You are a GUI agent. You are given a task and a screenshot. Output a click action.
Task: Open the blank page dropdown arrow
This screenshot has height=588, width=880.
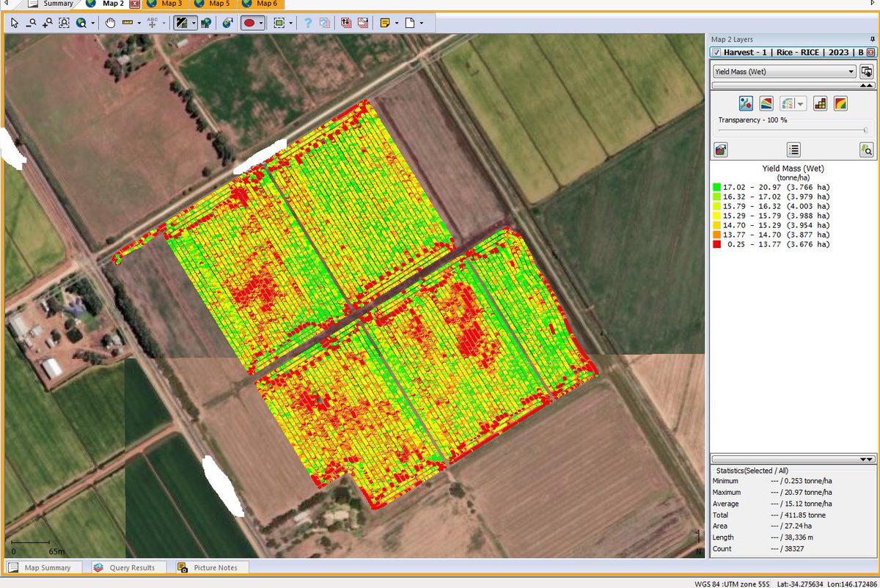421,23
